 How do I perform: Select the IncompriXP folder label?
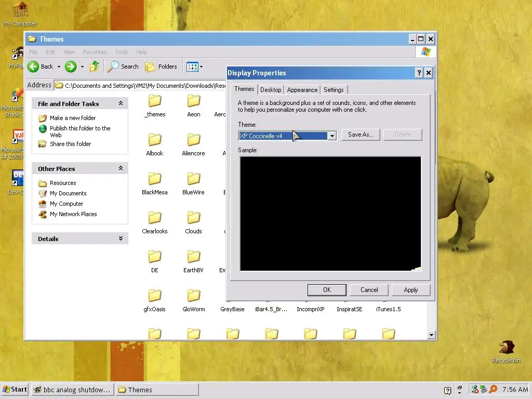tap(311, 309)
